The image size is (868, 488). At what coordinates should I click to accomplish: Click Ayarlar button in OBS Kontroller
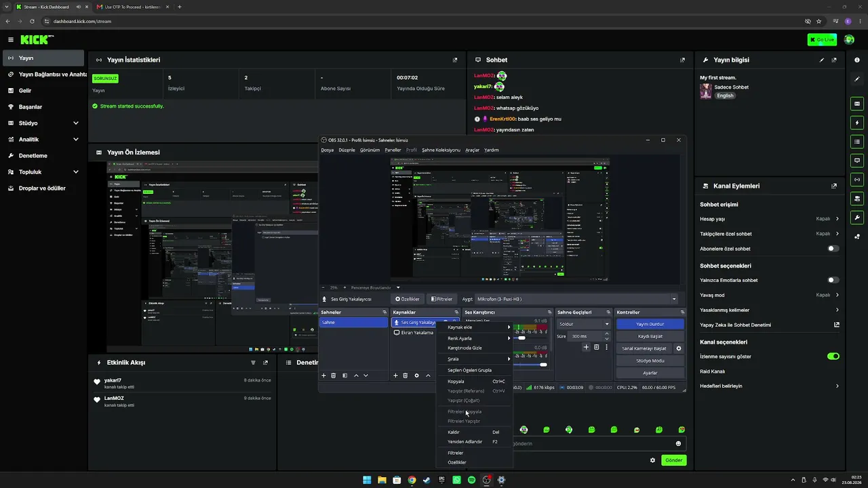point(650,373)
